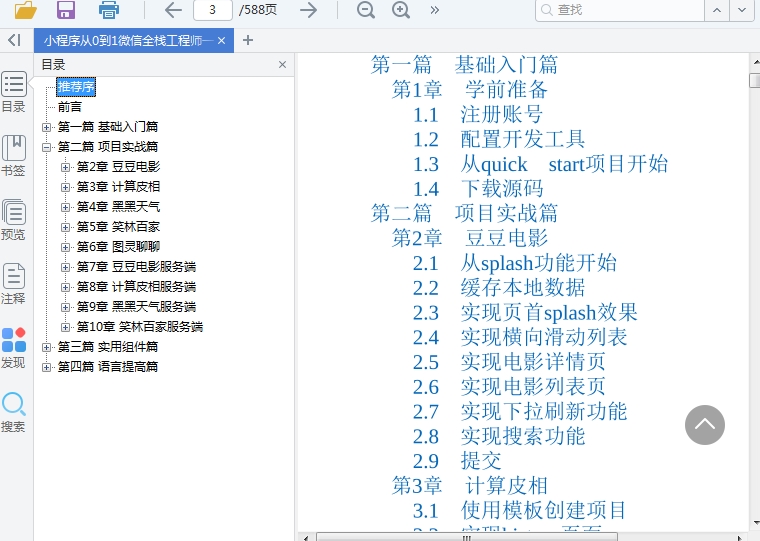
Task: Expand 第7章 豆豆电影服务端 node
Action: (65, 267)
